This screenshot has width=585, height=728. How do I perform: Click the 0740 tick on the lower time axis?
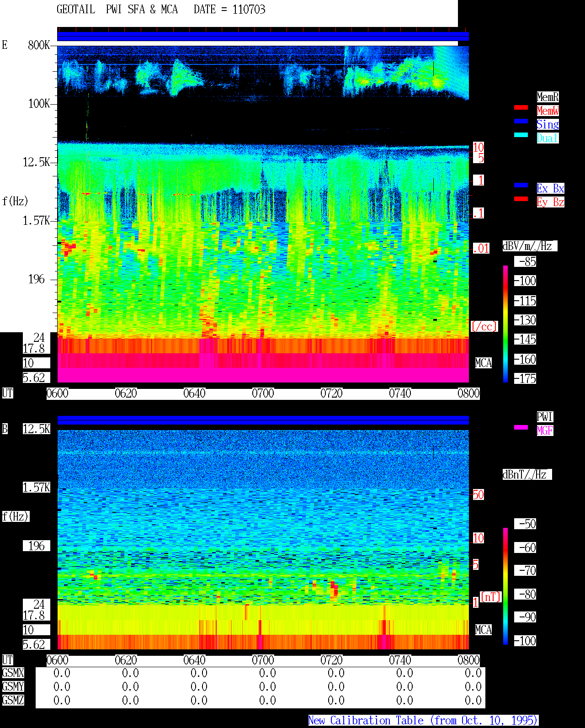pos(400,660)
